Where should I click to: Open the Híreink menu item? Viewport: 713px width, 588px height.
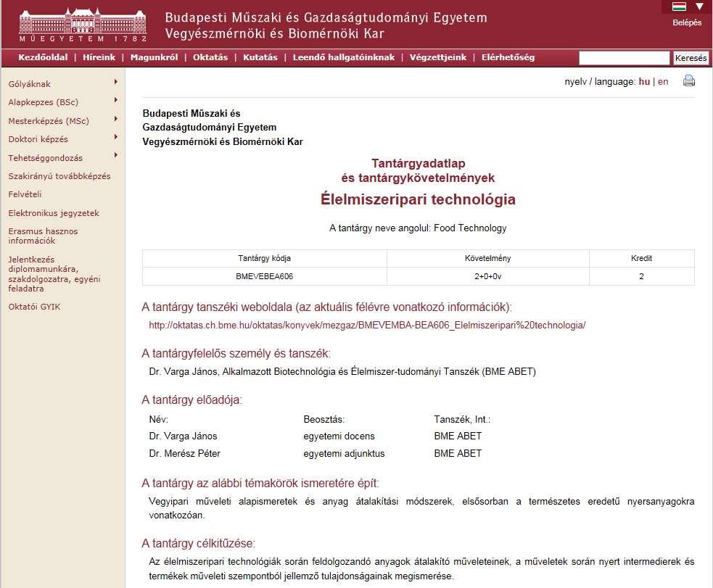[x=99, y=57]
